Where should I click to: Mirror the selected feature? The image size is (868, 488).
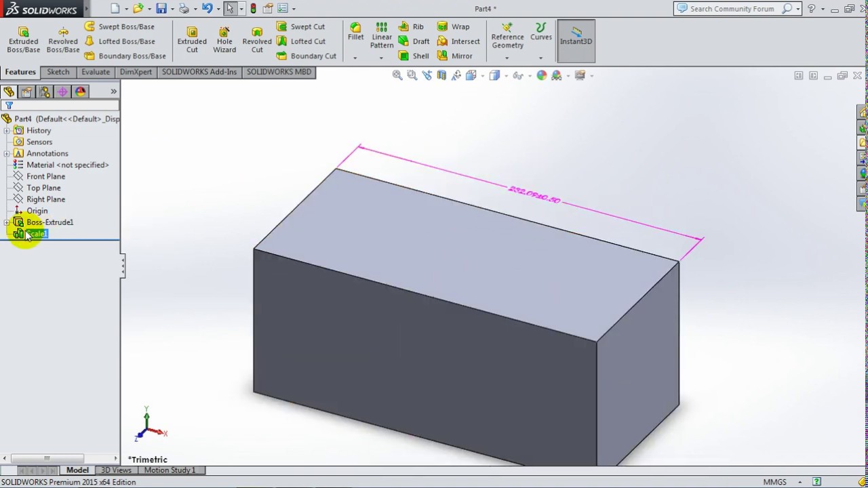(x=455, y=56)
